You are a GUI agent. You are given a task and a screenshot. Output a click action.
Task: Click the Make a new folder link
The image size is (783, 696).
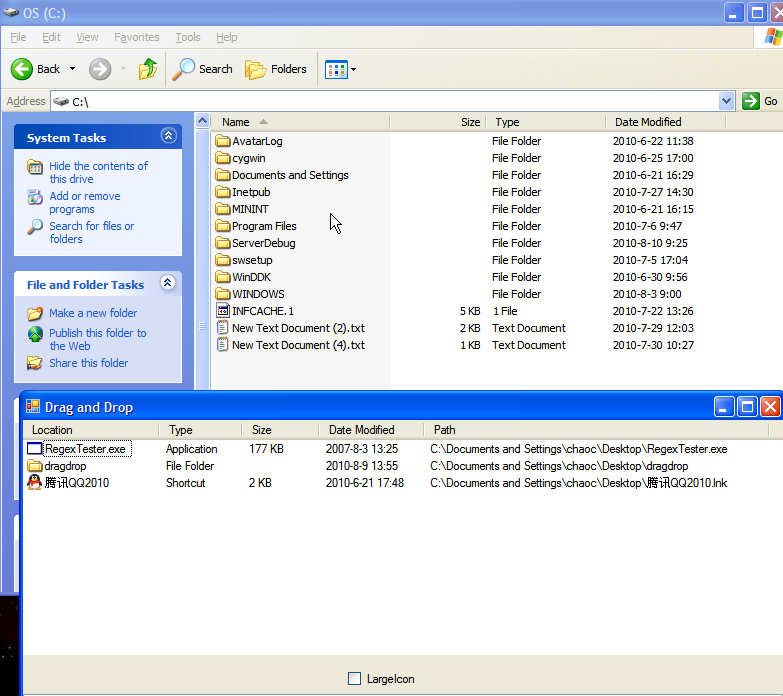pos(93,313)
